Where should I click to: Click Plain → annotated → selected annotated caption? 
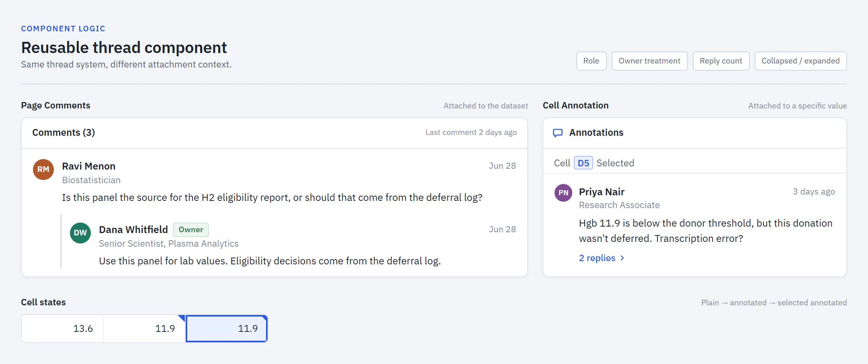[x=774, y=303]
